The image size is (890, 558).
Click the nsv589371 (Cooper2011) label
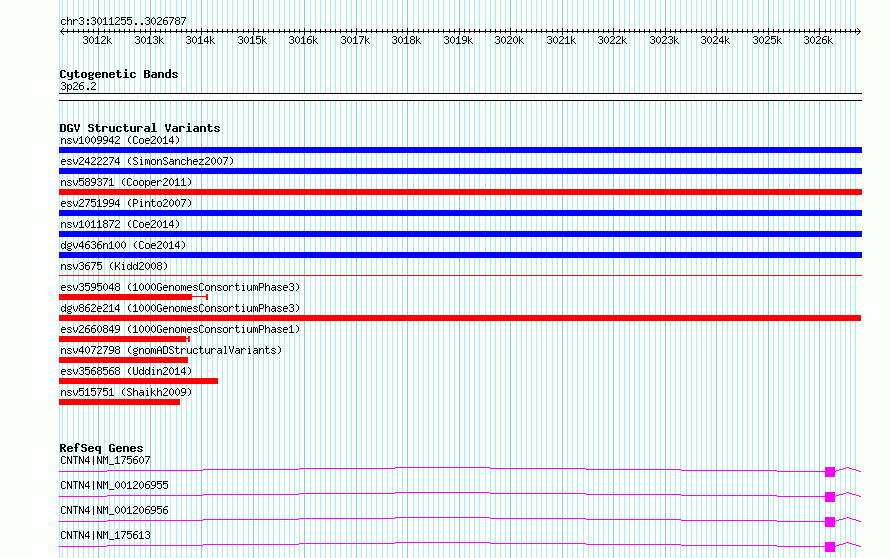pos(126,182)
